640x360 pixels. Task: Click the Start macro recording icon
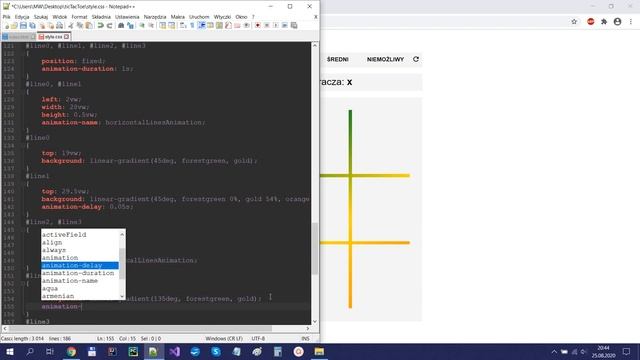[x=258, y=26]
